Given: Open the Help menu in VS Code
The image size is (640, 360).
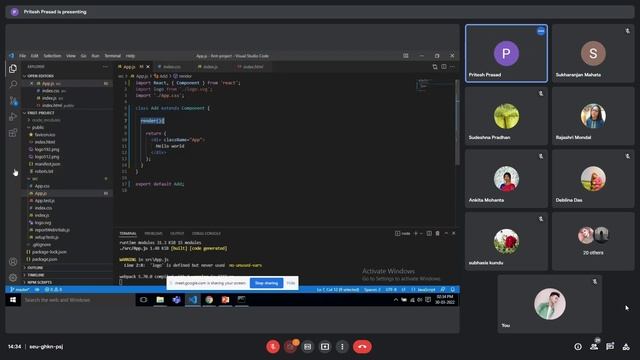Looking at the screenshot, I should (130, 56).
